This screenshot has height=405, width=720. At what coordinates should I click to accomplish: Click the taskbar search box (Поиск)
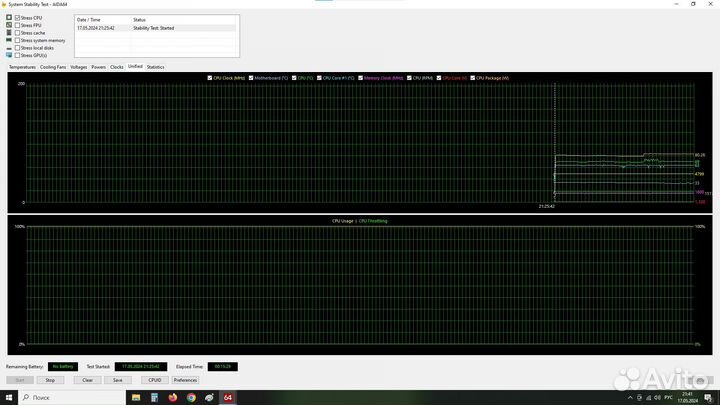72,398
